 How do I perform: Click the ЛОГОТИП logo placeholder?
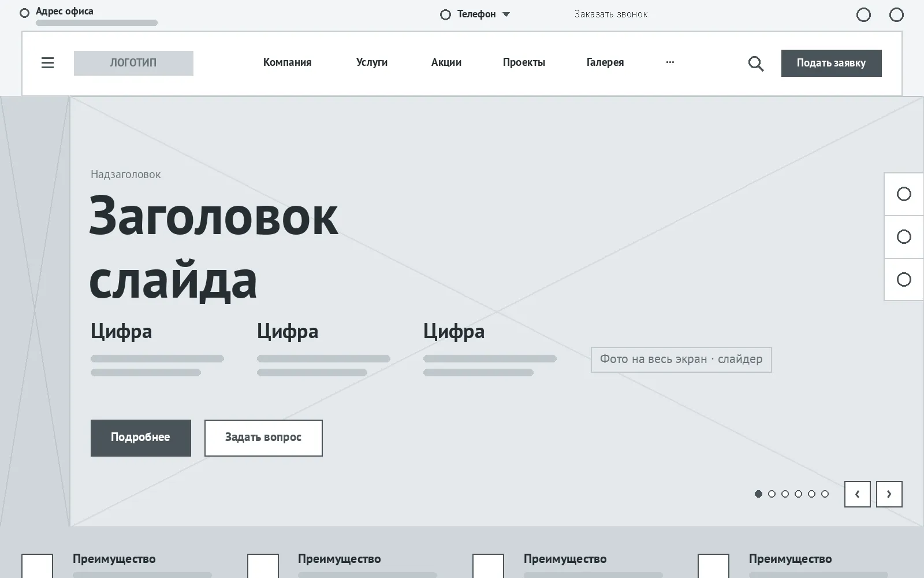[x=133, y=63]
